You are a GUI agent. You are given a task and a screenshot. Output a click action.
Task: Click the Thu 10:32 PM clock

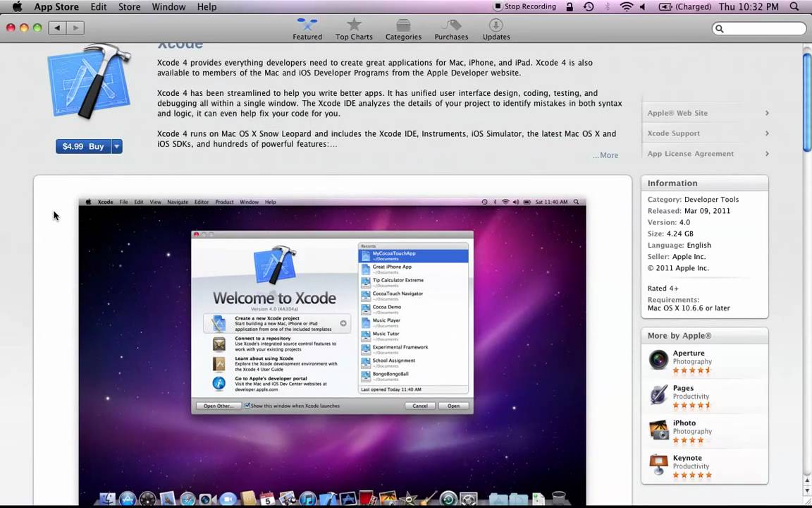[749, 7]
